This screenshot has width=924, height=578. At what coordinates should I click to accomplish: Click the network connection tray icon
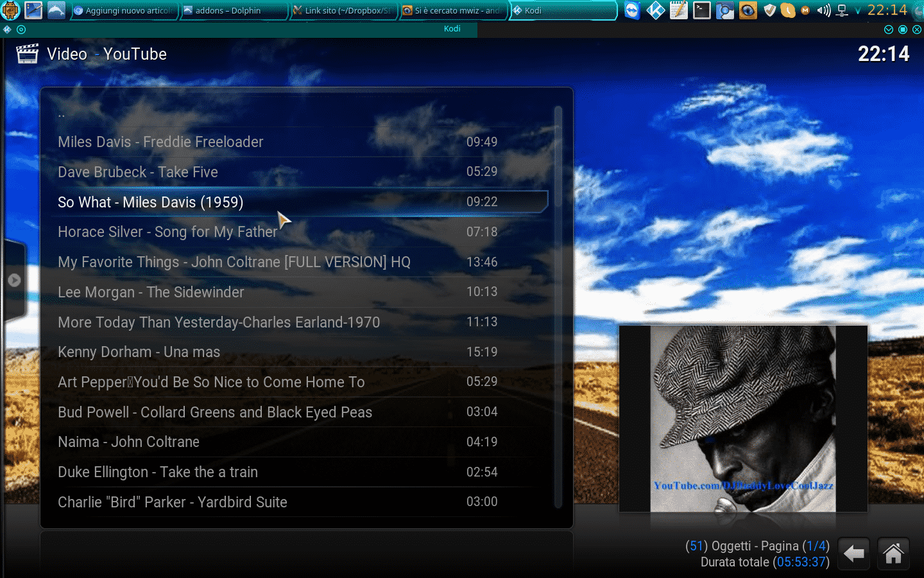tap(843, 10)
